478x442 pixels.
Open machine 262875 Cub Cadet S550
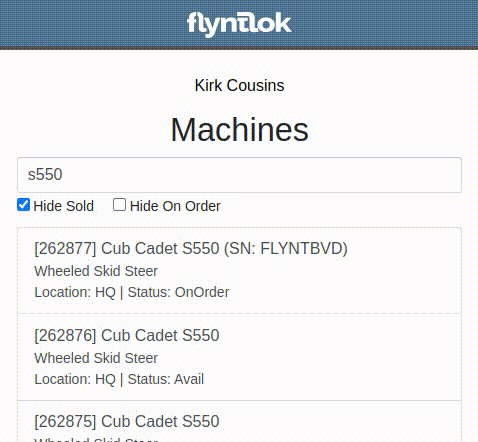(239, 421)
